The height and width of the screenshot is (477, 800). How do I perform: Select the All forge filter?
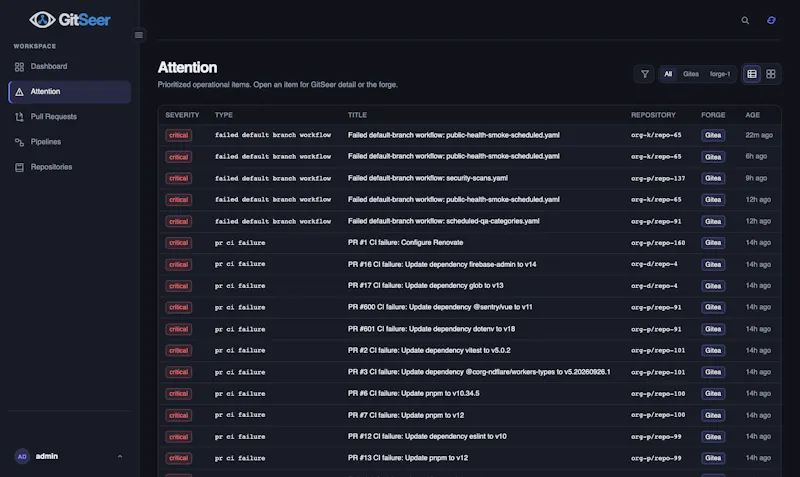668,74
